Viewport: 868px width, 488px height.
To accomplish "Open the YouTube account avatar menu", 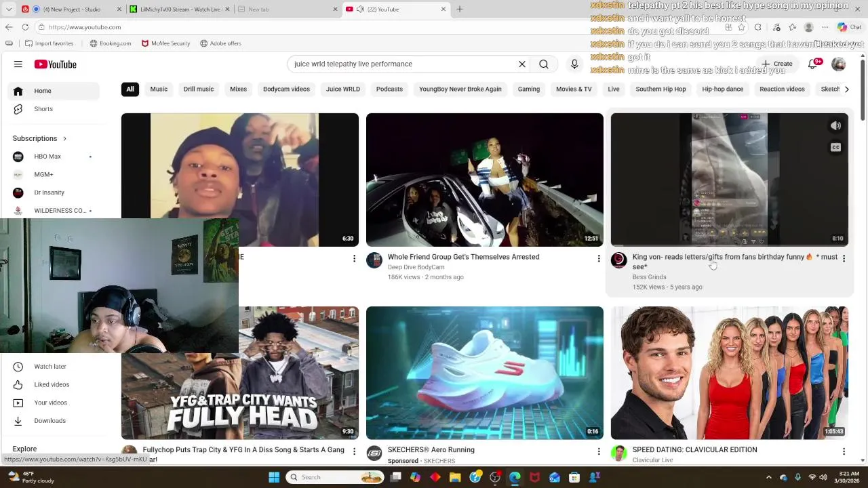I will coord(839,64).
